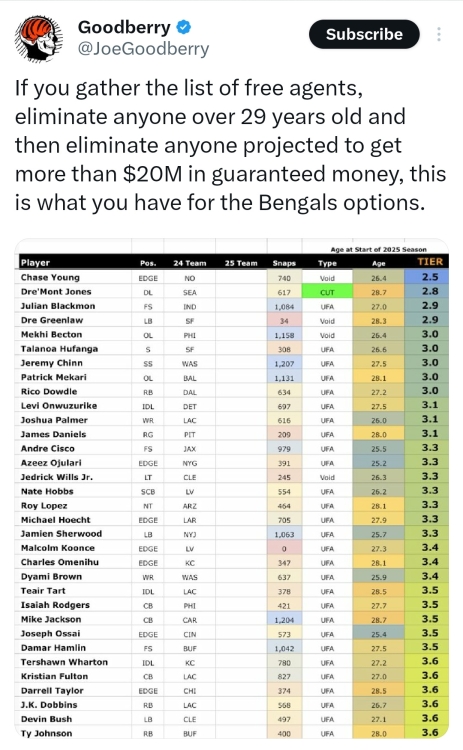Open the @JoeGoodberry handle link

click(x=143, y=49)
